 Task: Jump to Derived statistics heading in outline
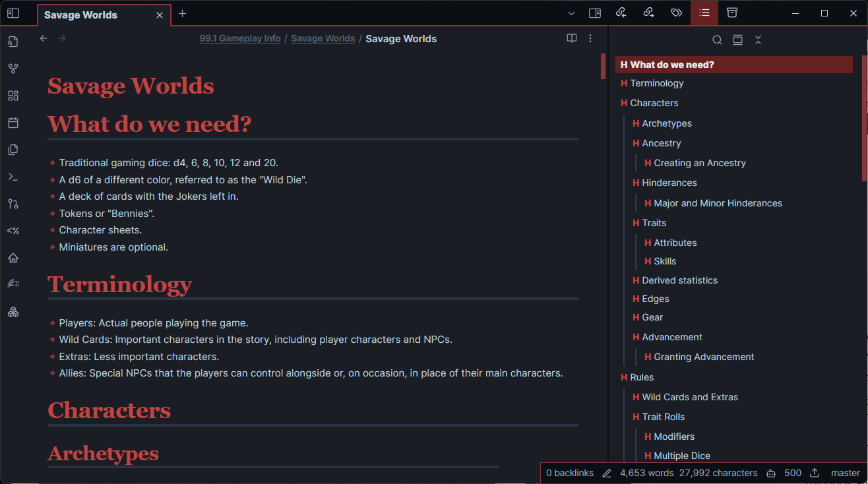pos(679,280)
